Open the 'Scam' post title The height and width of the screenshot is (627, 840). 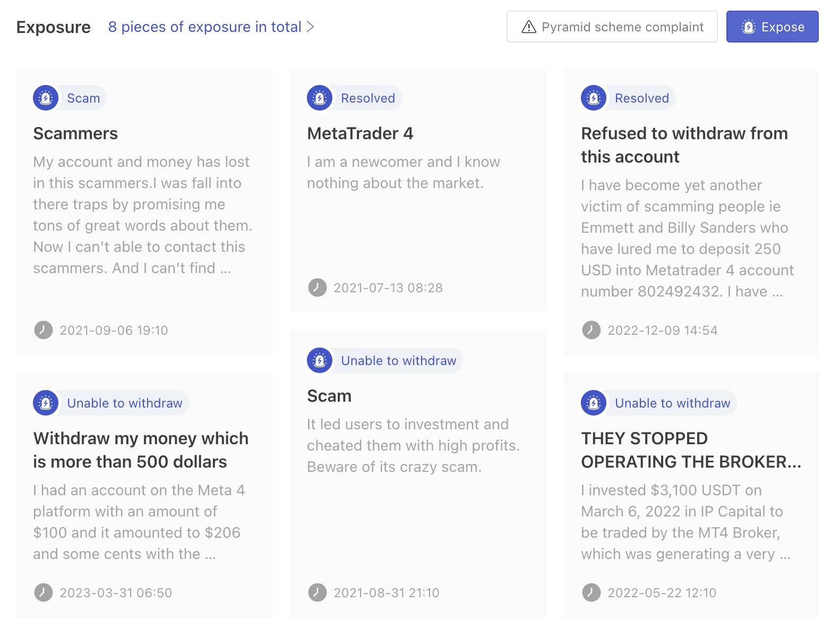point(329,396)
